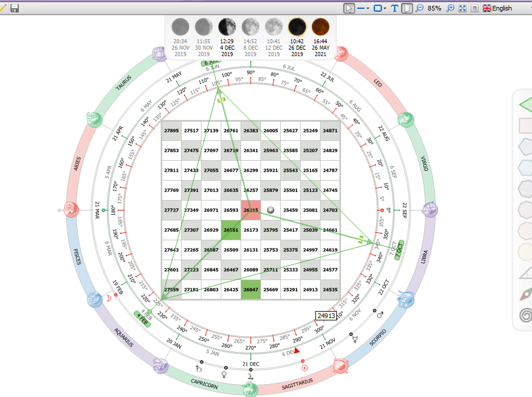Select the spiral overlay tool
Viewport: 532px width, 397px height.
[x=526, y=315]
